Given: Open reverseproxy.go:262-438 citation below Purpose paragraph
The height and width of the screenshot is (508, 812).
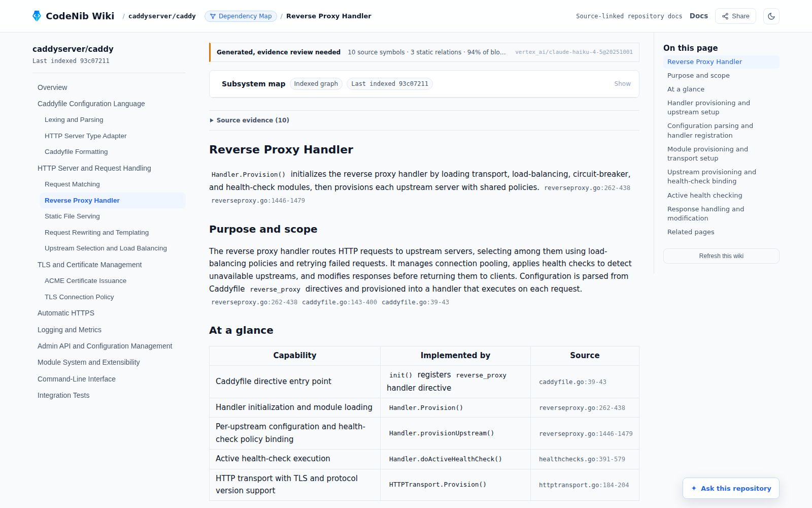Looking at the screenshot, I should [x=254, y=302].
